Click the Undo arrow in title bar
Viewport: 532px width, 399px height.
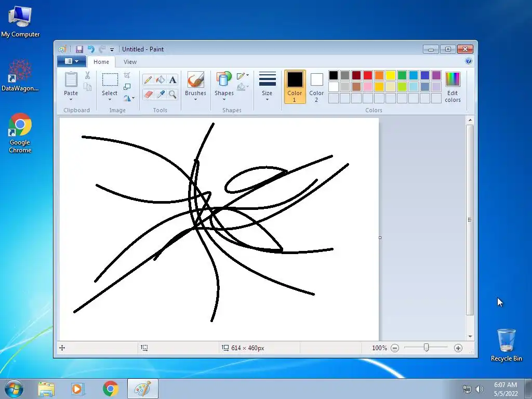(90, 49)
